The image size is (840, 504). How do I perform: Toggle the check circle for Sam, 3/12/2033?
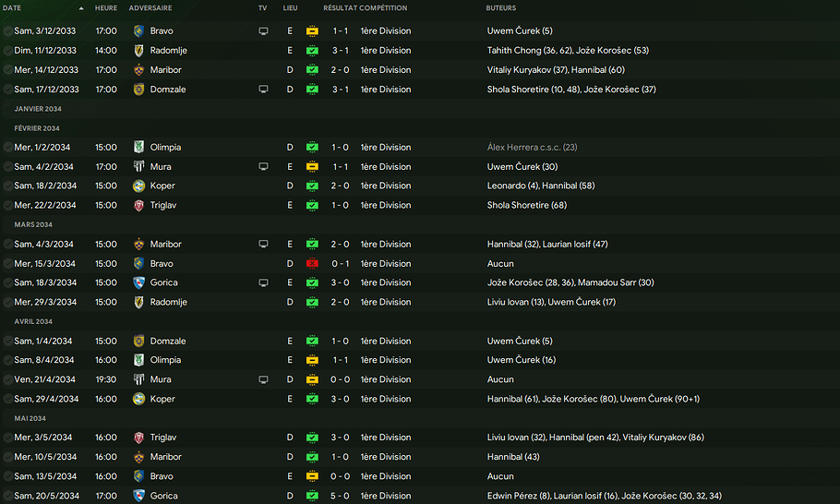8,31
